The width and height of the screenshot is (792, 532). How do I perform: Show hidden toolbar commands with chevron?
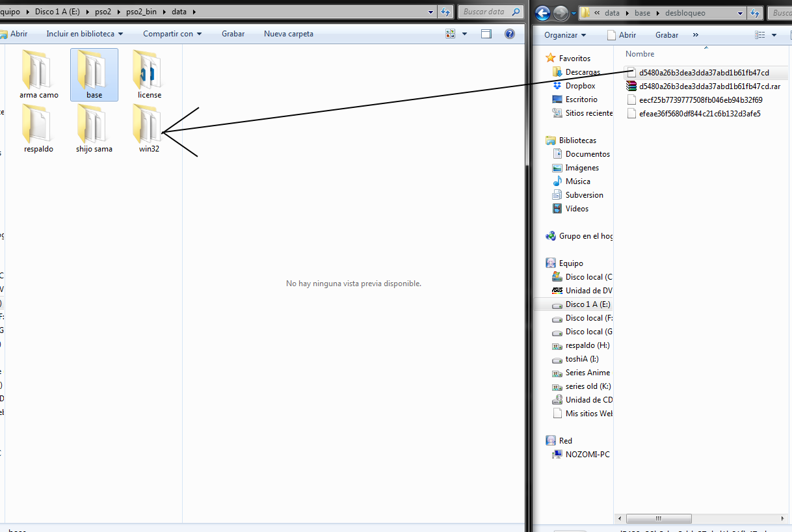tap(696, 35)
